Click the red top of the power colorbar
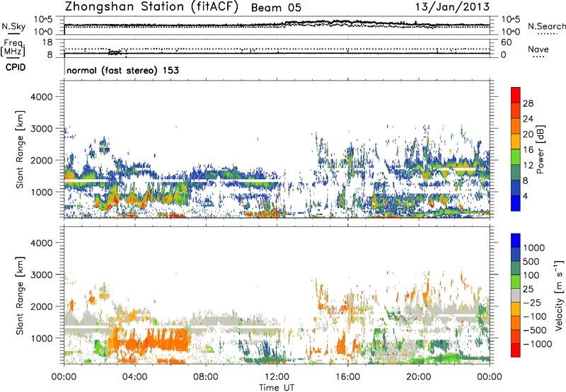 [516, 93]
